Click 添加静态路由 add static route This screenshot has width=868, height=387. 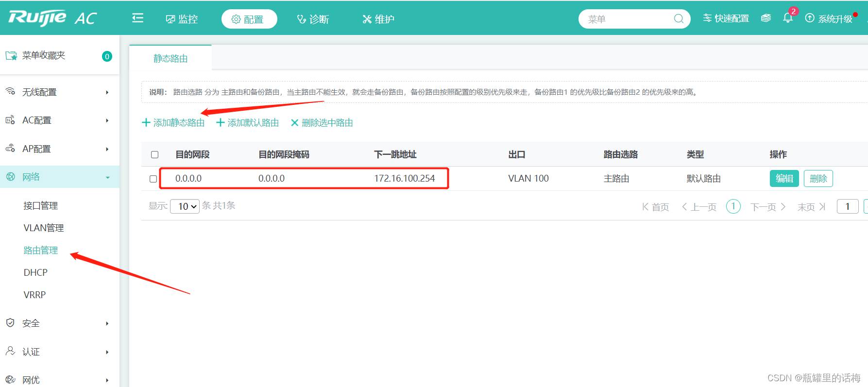tap(173, 122)
